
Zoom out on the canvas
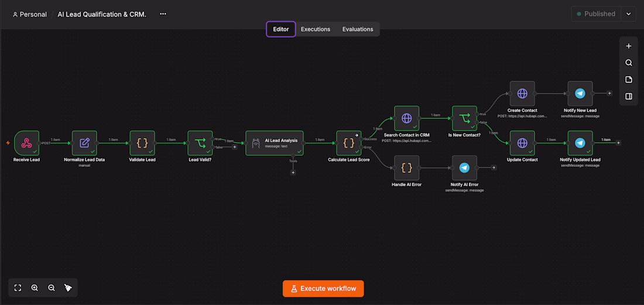(52, 288)
